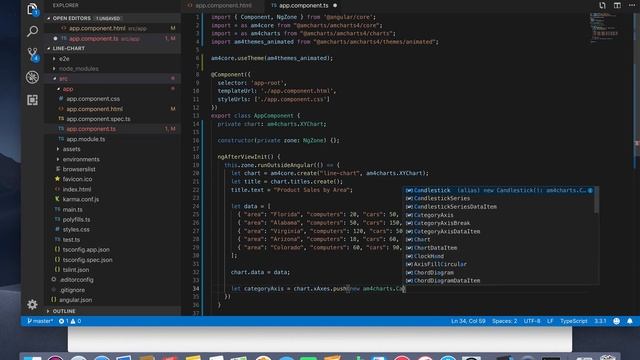This screenshot has height=360, width=640.
Task: Choose ClockHand suggestion
Action: pos(499,256)
